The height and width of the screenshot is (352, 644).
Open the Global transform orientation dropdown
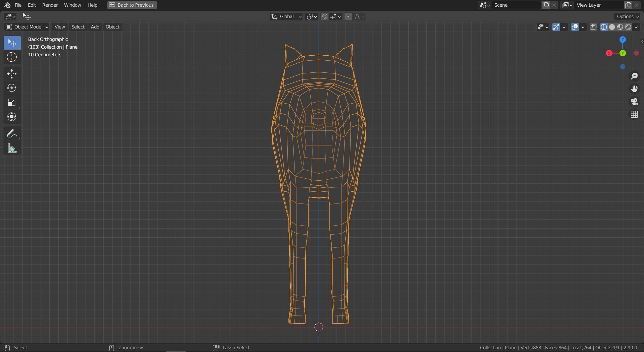(x=286, y=17)
